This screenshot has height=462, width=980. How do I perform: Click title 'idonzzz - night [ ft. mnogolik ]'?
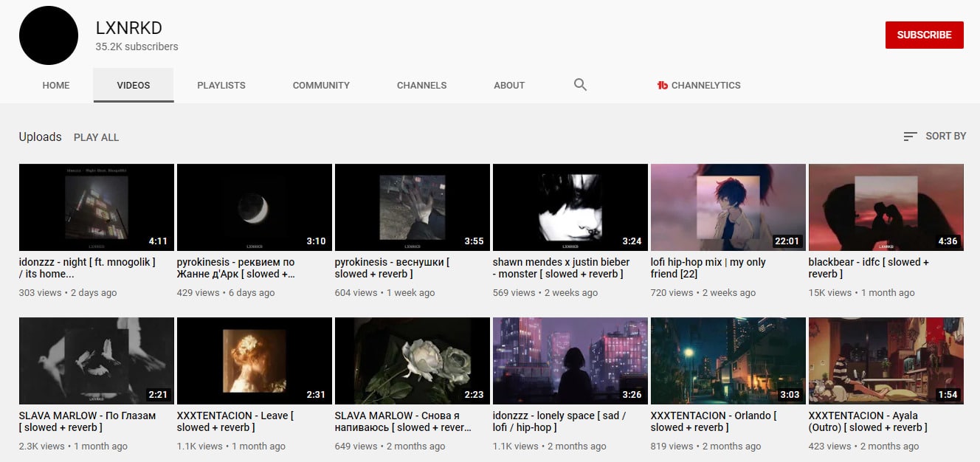(87, 268)
